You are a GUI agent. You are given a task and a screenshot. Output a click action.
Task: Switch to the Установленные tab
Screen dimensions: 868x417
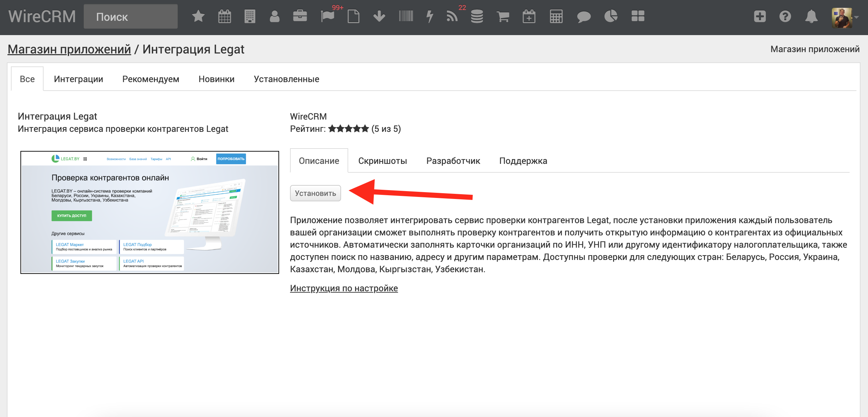(287, 79)
